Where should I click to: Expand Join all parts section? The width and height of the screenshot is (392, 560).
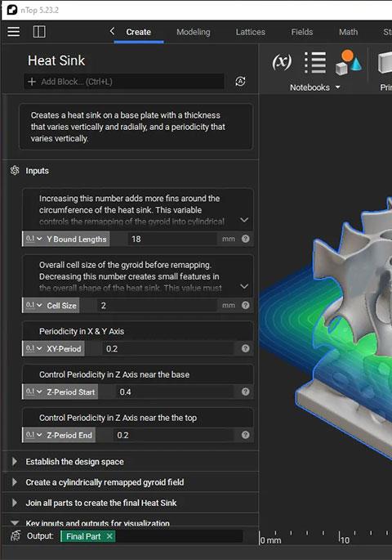click(14, 503)
